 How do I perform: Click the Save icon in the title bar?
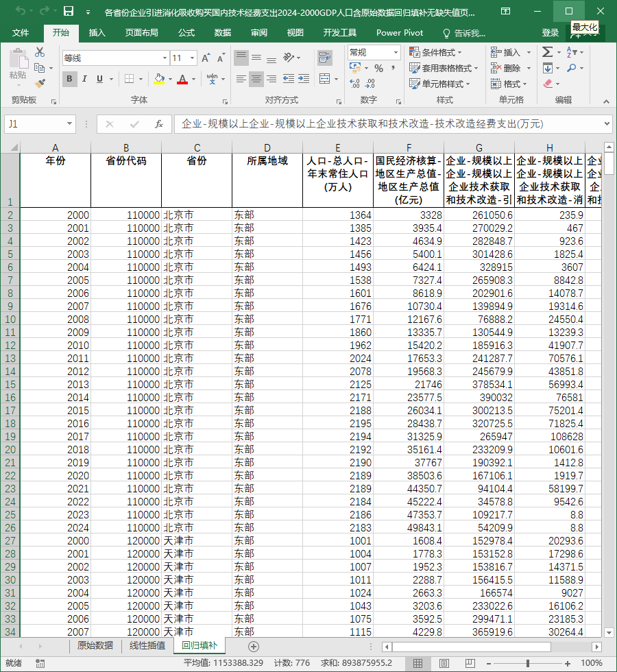point(69,12)
